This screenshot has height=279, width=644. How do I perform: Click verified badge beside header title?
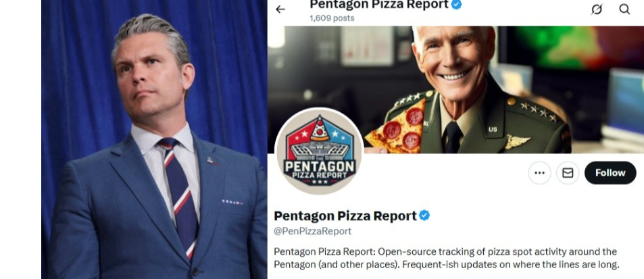(x=457, y=5)
